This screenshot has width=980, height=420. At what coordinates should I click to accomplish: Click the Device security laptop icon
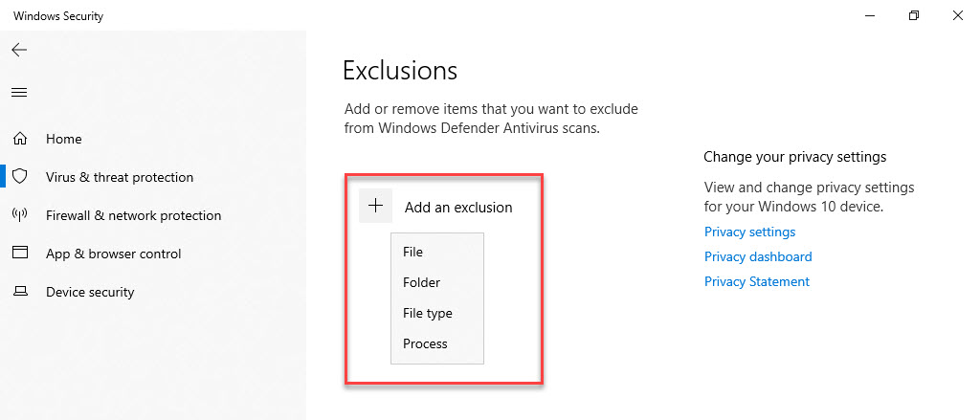pos(19,292)
